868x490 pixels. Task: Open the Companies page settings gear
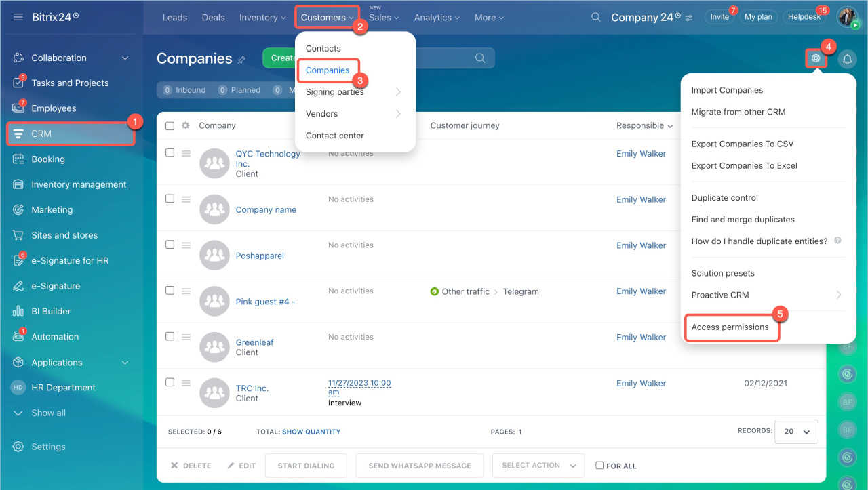click(816, 58)
